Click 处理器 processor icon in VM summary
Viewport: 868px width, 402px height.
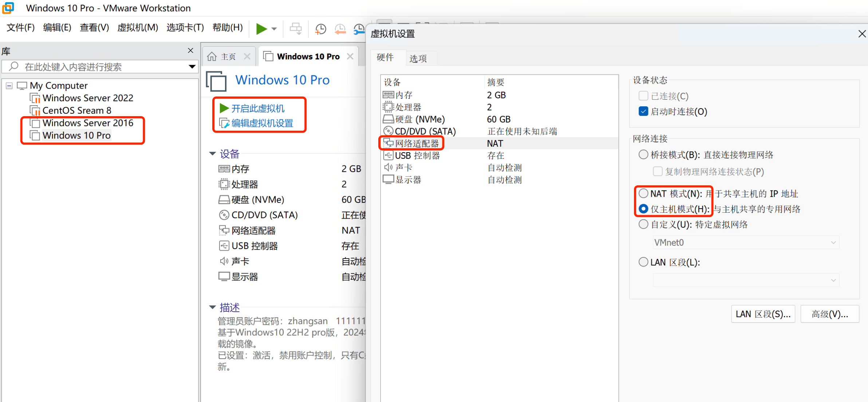[224, 184]
